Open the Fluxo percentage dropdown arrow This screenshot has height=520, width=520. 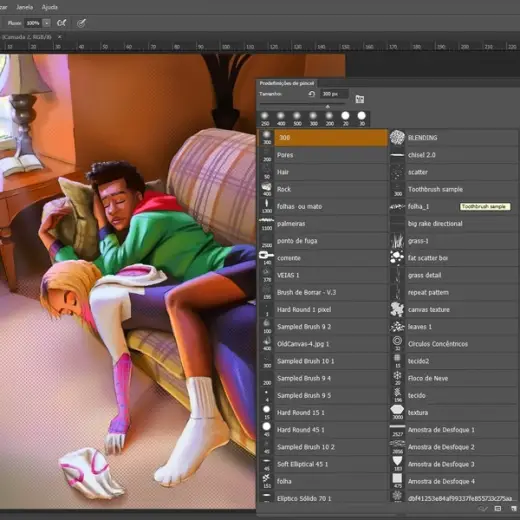[x=47, y=23]
